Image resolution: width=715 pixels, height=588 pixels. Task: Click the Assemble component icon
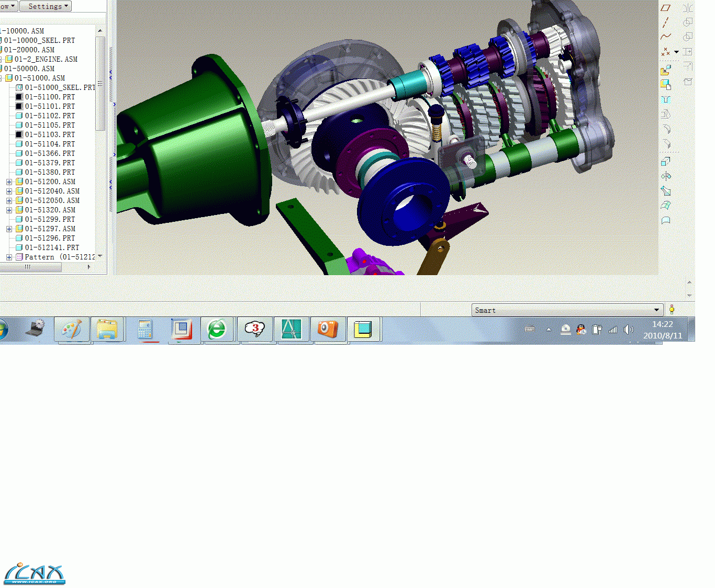click(x=666, y=70)
